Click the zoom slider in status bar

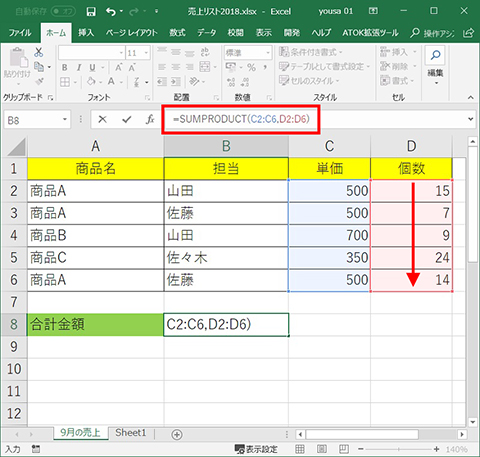click(399, 449)
